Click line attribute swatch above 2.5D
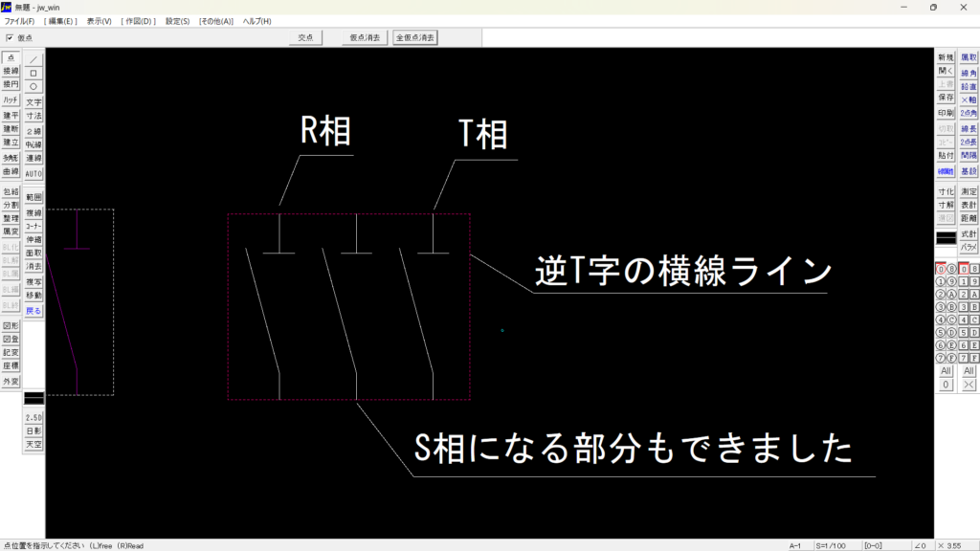980x551 pixels. click(33, 397)
